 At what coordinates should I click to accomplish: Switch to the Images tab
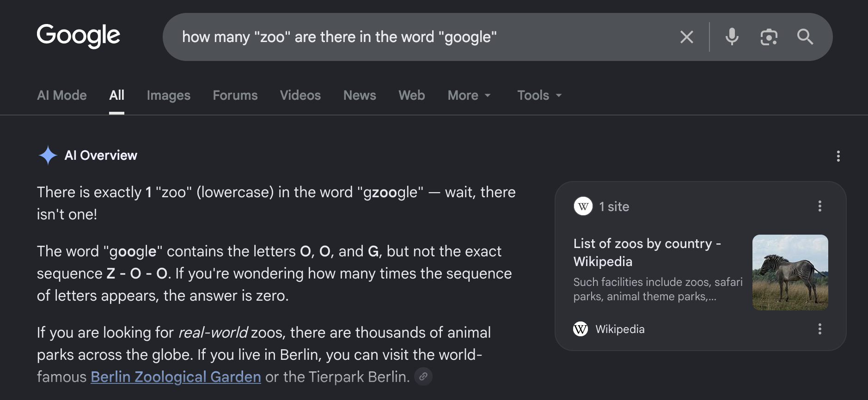(169, 95)
